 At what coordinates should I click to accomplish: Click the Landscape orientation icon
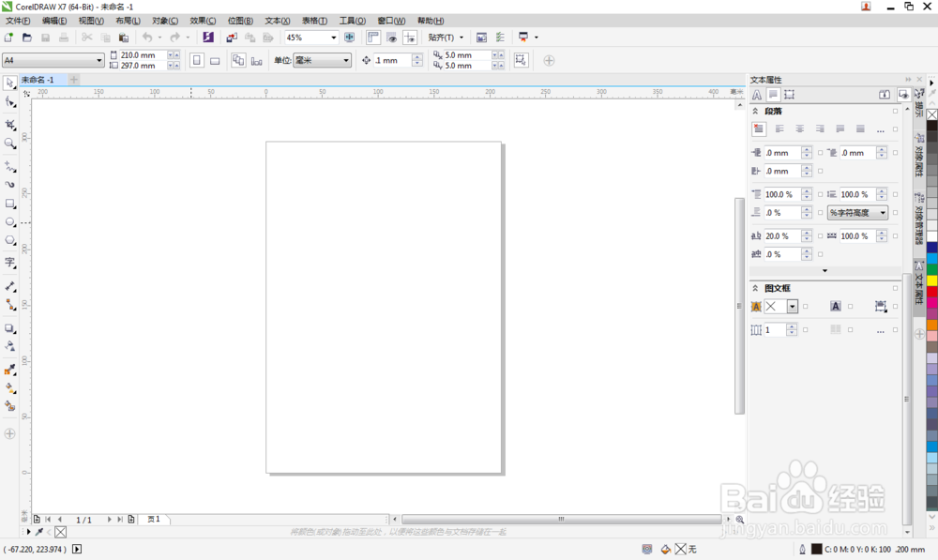pyautogui.click(x=215, y=60)
